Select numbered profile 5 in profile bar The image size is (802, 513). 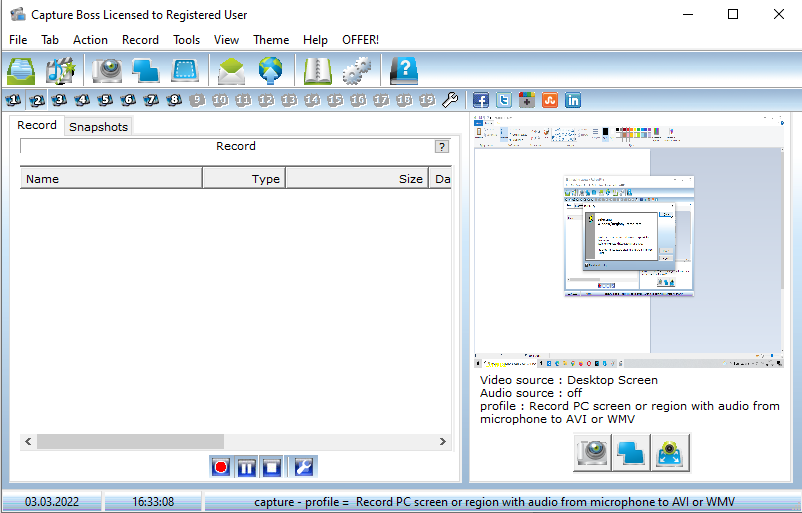105,100
